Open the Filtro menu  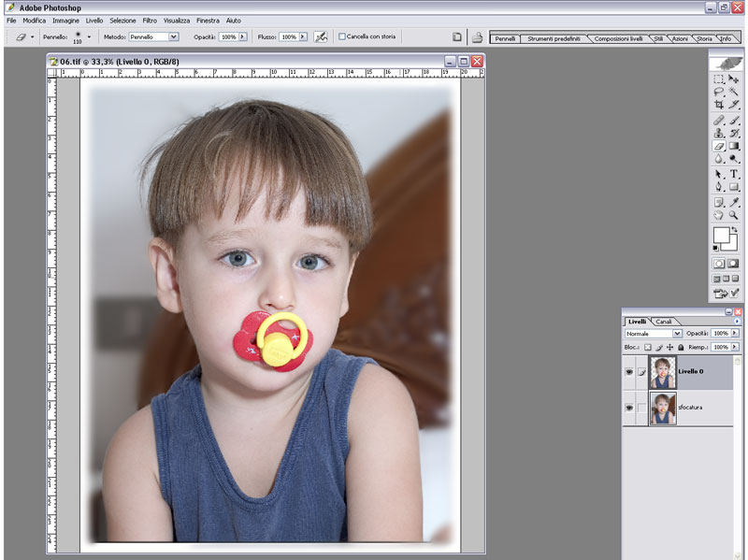point(150,20)
